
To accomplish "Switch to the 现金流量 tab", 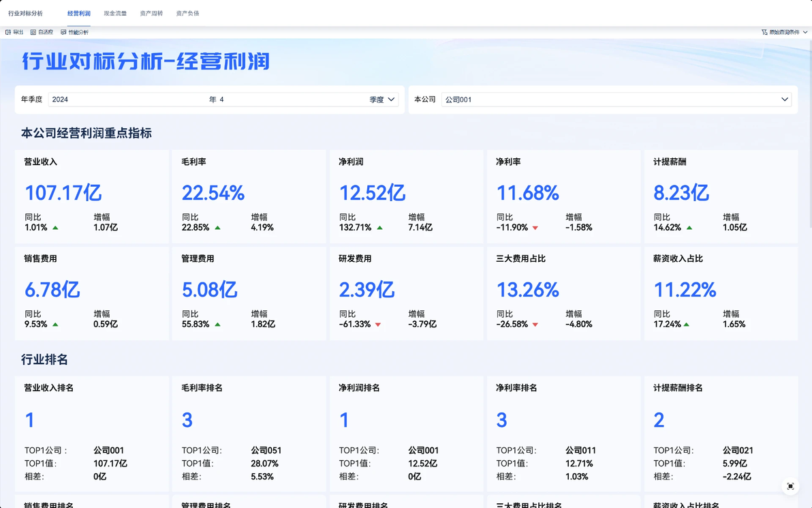I will coord(115,14).
